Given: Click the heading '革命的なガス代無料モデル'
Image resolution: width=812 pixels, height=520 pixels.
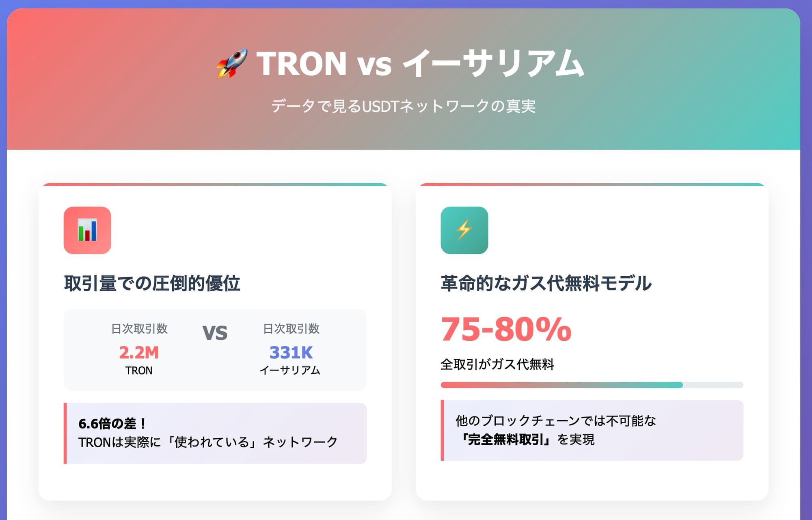Looking at the screenshot, I should coord(546,283).
